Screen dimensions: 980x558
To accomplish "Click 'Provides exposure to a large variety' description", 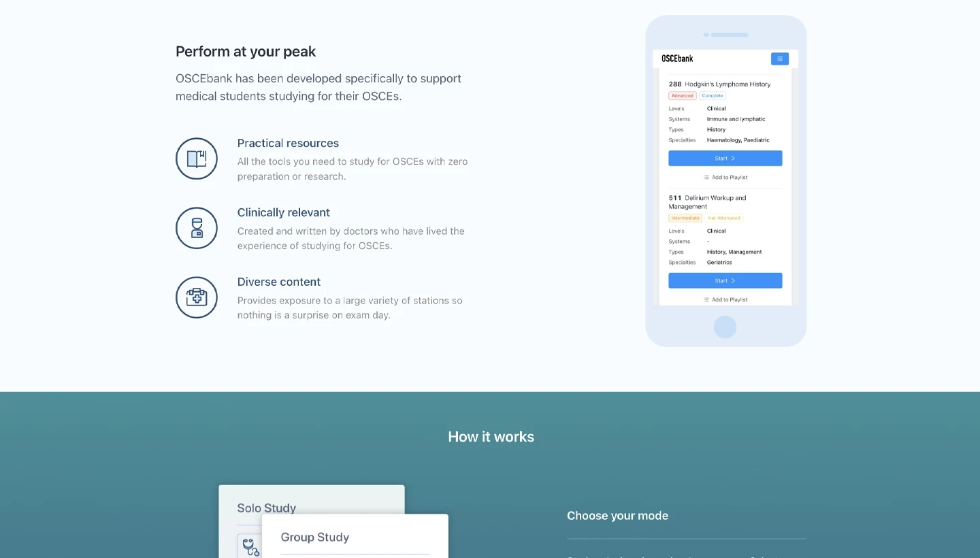I will (350, 308).
